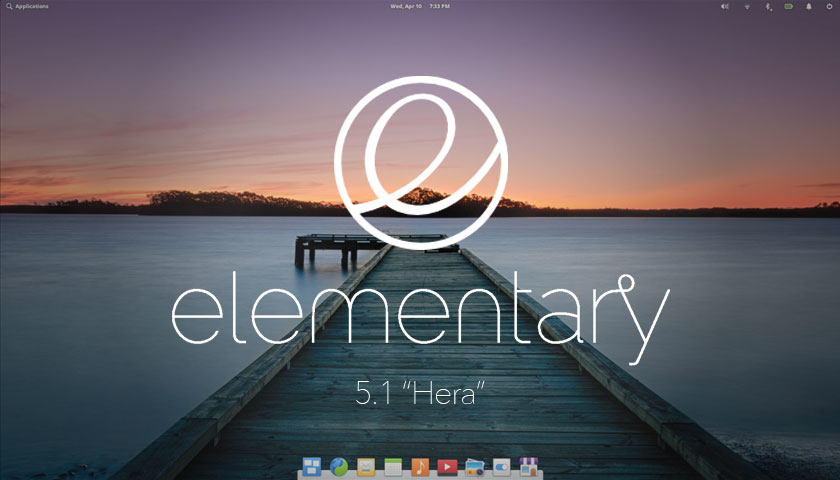Open the notifications bell indicator
This screenshot has width=840, height=480.
pos(809,6)
